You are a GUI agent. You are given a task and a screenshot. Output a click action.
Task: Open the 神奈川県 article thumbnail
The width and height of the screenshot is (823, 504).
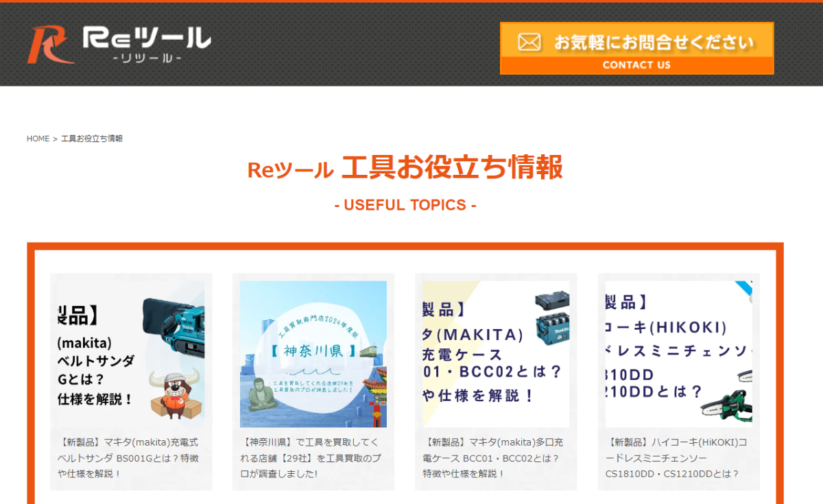[313, 354]
